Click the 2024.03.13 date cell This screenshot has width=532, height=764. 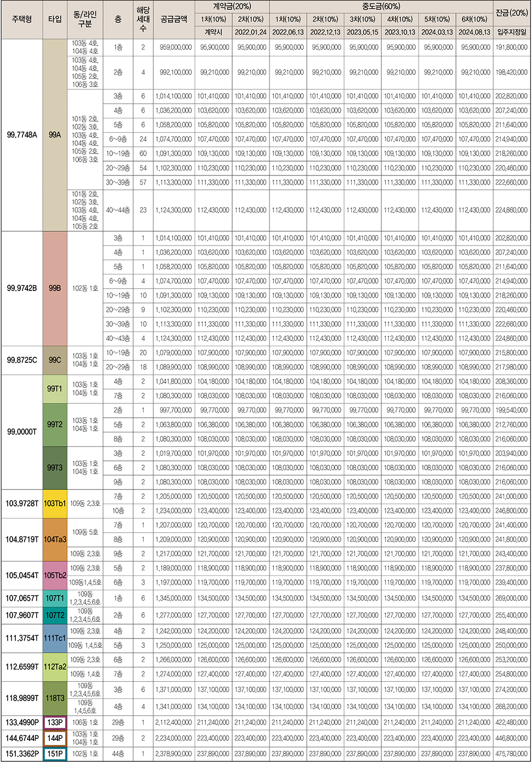(x=437, y=32)
